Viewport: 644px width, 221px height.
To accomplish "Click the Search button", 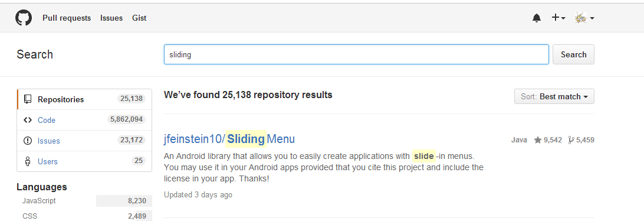I will tap(573, 54).
